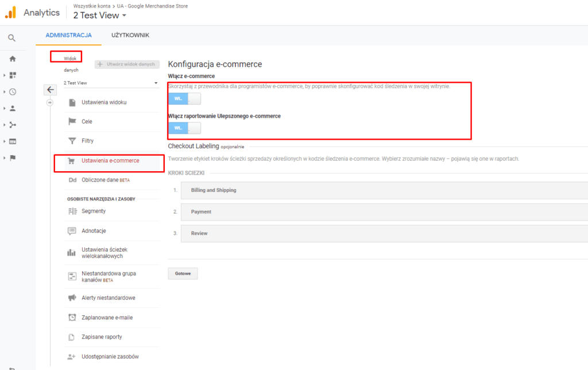Open the Audience person icon in sidebar
The width and height of the screenshot is (588, 370).
coord(13,108)
